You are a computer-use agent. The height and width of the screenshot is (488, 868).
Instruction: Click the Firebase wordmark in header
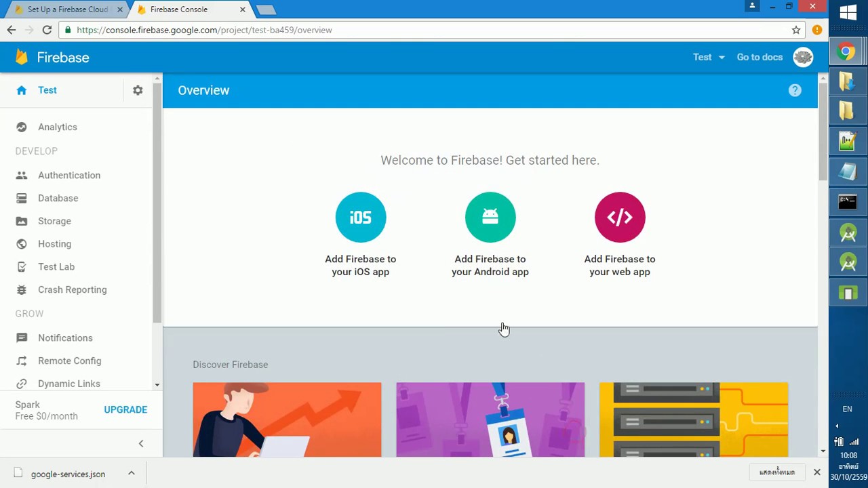click(63, 58)
